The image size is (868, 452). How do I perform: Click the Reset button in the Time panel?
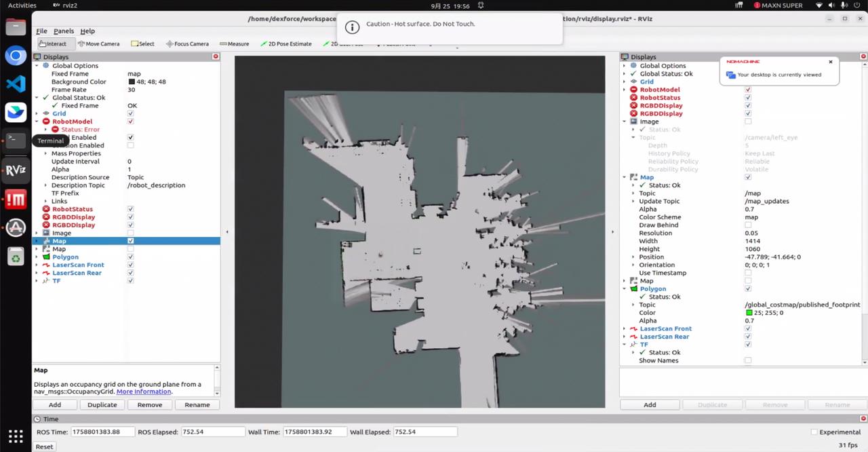click(x=44, y=447)
